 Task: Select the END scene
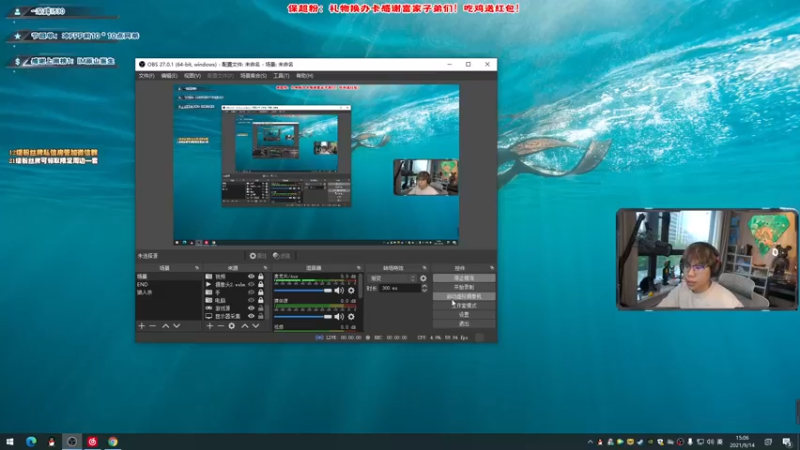(168, 284)
